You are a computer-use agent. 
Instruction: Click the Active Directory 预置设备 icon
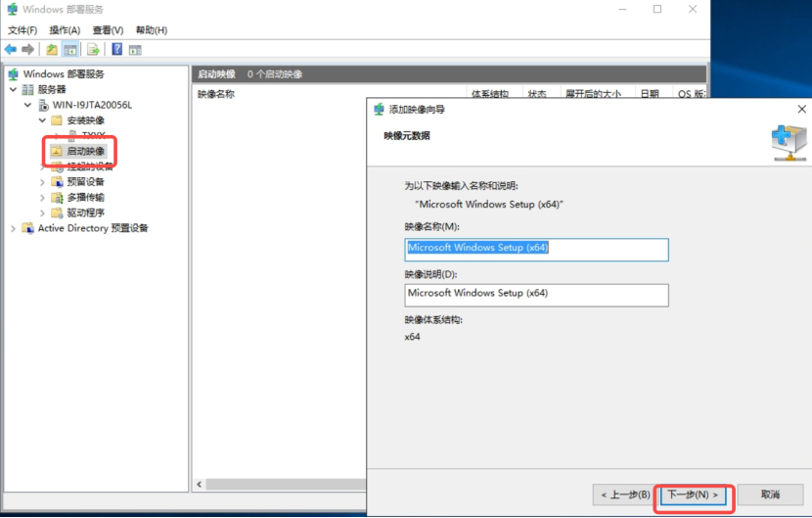click(28, 228)
